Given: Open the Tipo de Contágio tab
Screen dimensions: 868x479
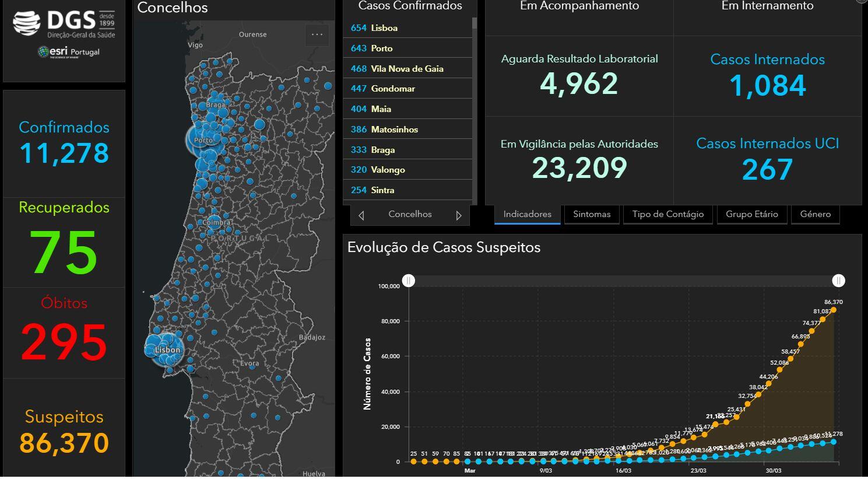Looking at the screenshot, I should click(x=667, y=214).
